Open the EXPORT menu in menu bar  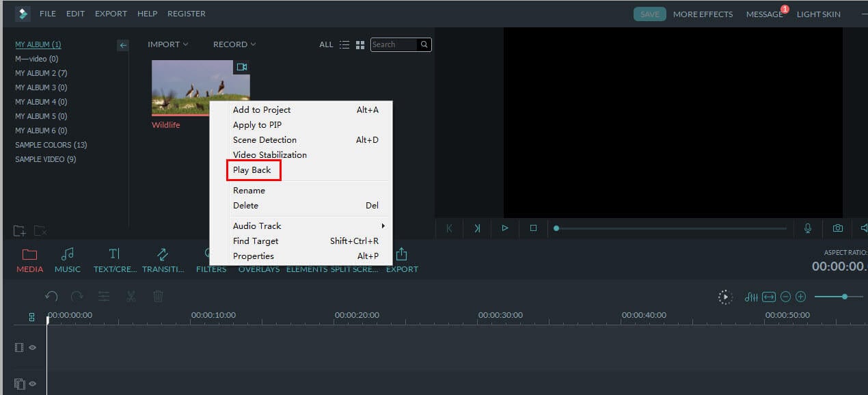(x=111, y=14)
